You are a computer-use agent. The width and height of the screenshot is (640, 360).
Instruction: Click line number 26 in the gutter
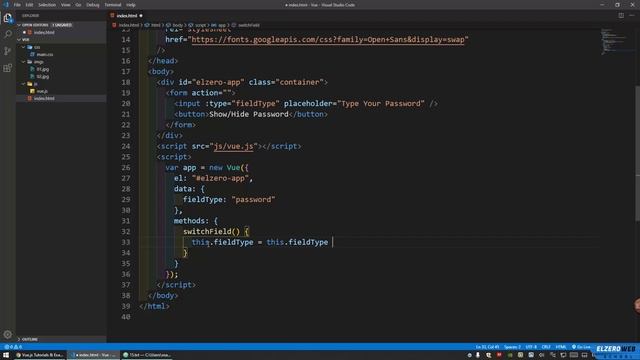point(126,167)
